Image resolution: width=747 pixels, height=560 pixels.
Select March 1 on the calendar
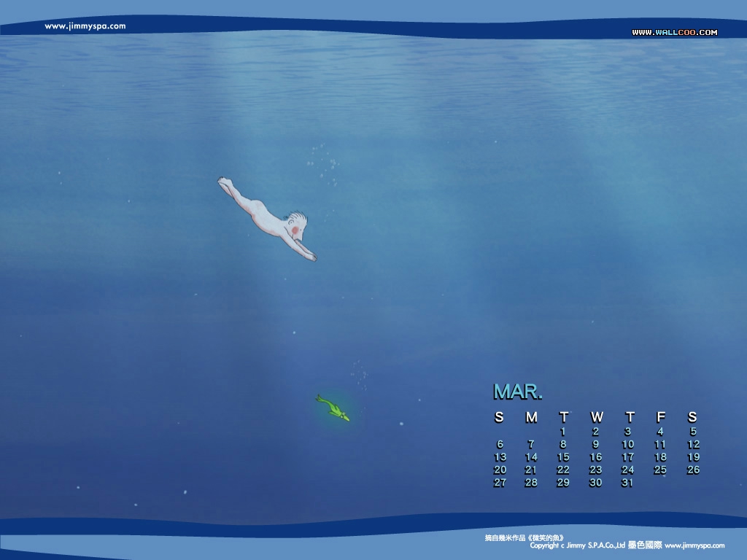(x=563, y=432)
